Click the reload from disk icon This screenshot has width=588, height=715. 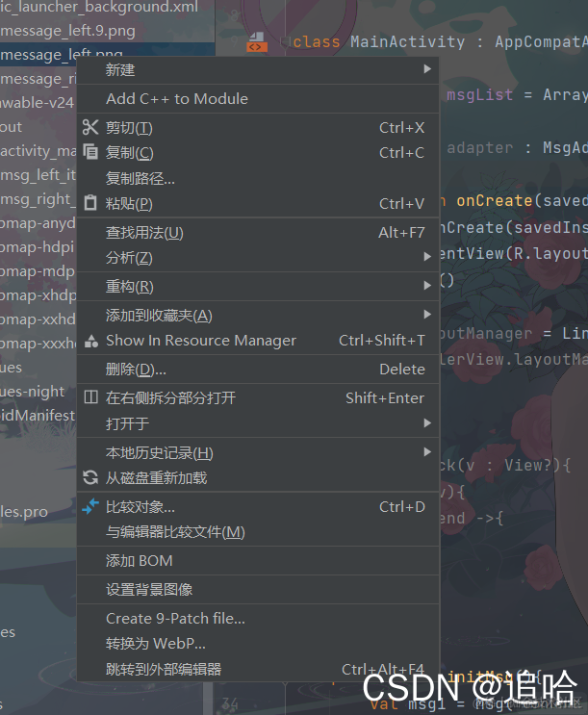click(90, 477)
